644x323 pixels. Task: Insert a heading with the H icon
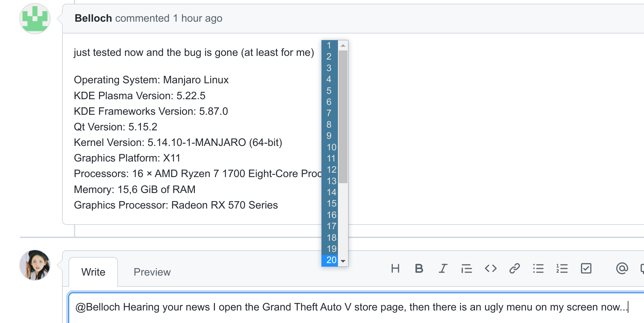(395, 268)
